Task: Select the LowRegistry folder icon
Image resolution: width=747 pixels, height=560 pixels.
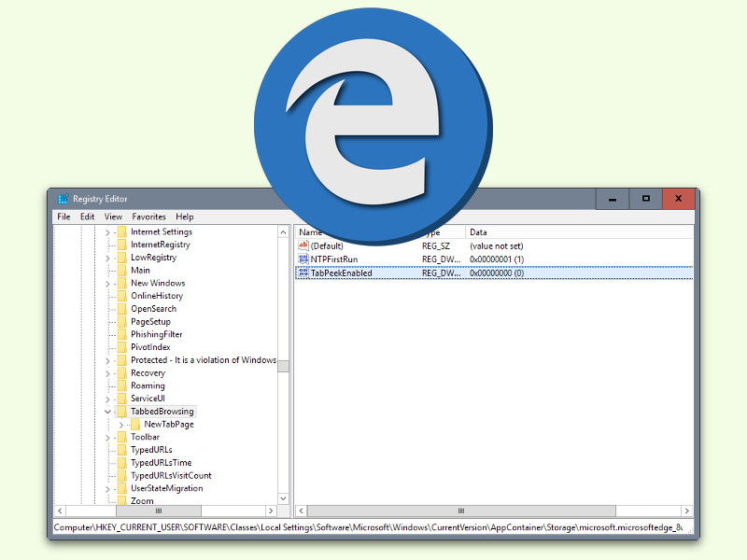Action: 122,258
